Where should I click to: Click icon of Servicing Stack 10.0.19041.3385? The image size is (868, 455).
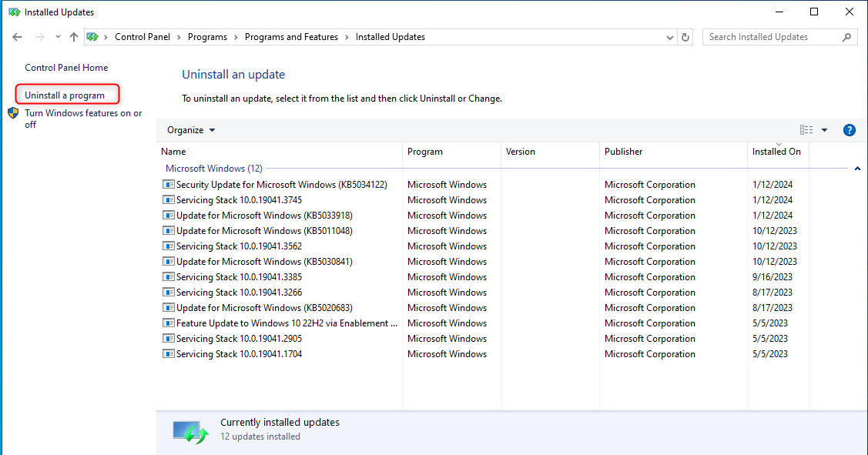(x=168, y=276)
